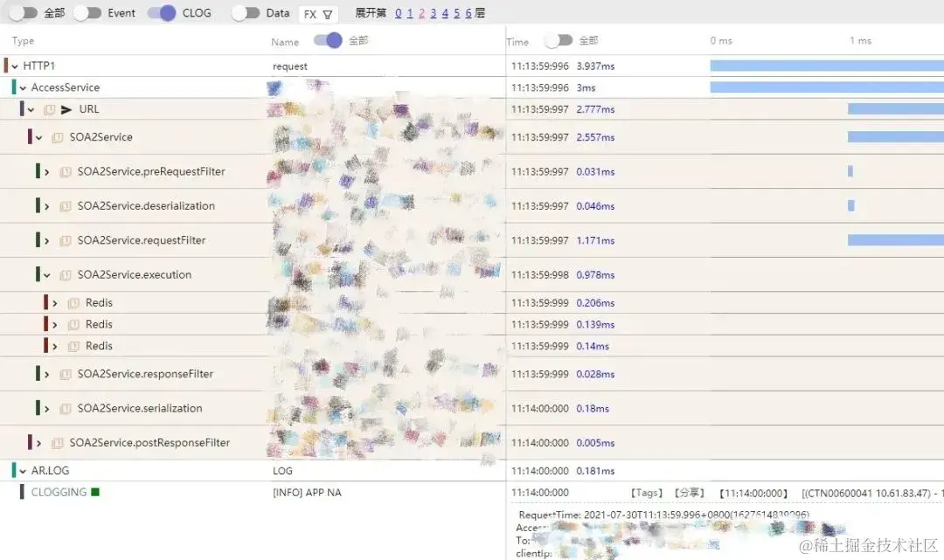Open detail icon for SOA2Service.preRequestFilter

66,172
